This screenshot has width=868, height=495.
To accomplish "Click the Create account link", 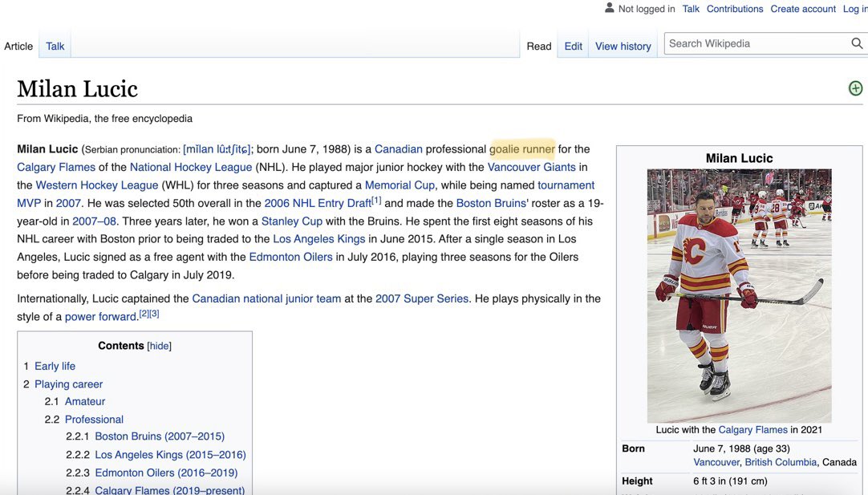I will (x=803, y=9).
